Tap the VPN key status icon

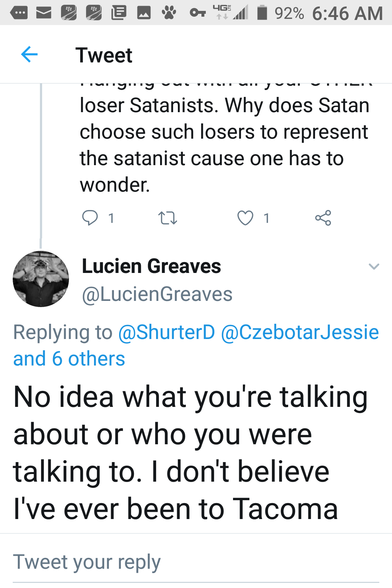pyautogui.click(x=198, y=13)
